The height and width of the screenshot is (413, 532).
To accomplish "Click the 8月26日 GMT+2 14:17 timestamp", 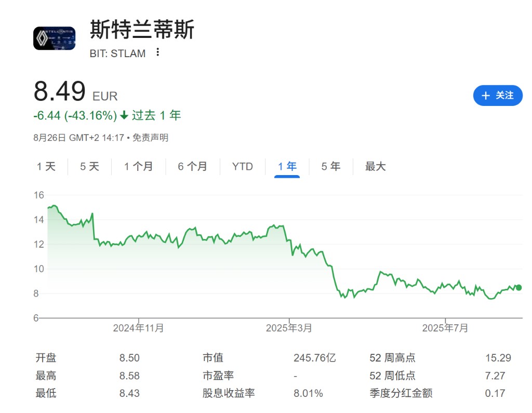I will pos(79,138).
